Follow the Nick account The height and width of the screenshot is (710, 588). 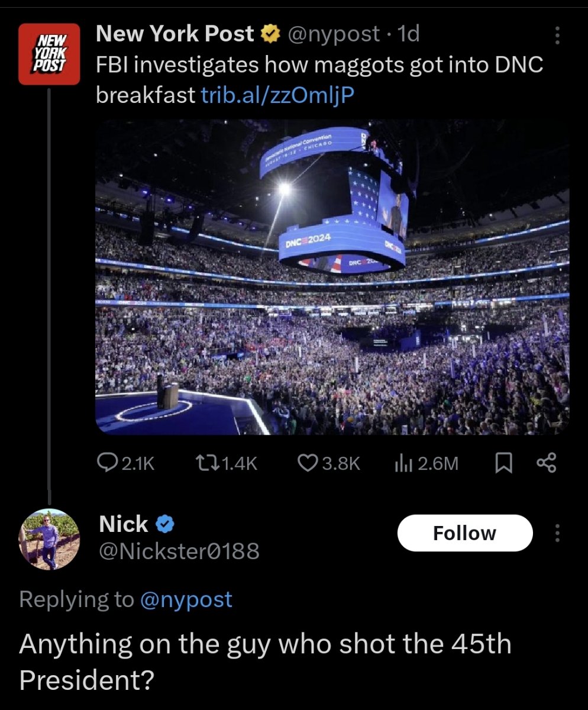[464, 533]
